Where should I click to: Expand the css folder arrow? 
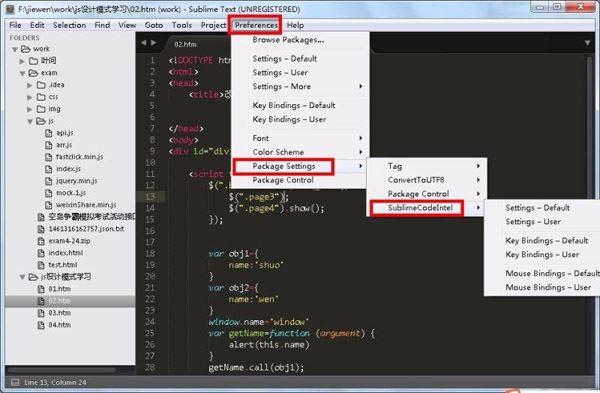point(29,97)
